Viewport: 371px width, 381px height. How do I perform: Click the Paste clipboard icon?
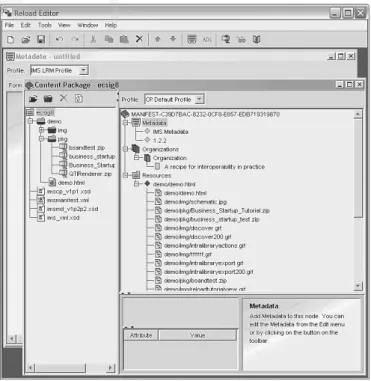pyautogui.click(x=124, y=39)
